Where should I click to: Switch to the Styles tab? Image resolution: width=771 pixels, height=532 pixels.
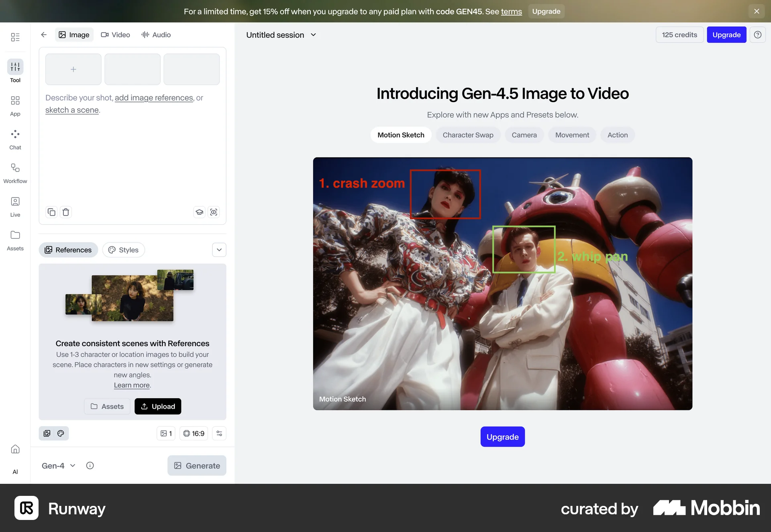[123, 249]
